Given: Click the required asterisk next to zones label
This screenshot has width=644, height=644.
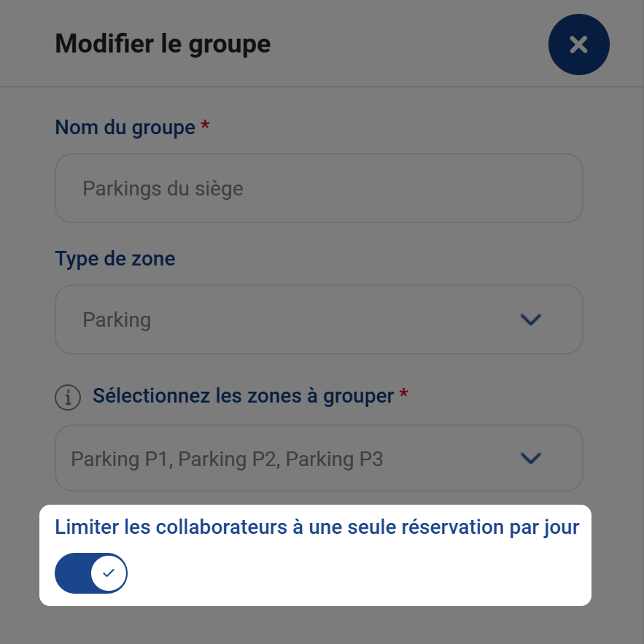Looking at the screenshot, I should click(403, 392).
